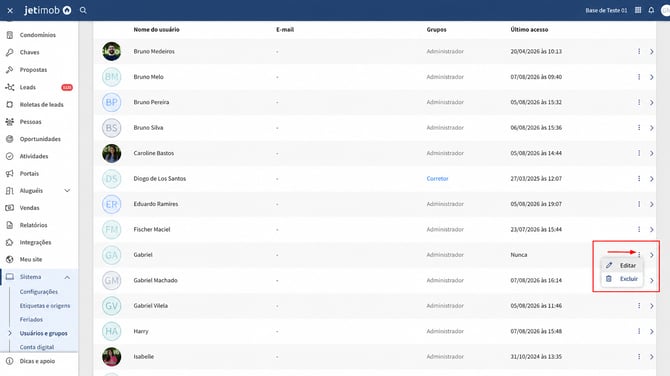Image resolution: width=670 pixels, height=376 pixels.
Task: Open options menu for Diogo de Los Santos
Action: point(639,179)
